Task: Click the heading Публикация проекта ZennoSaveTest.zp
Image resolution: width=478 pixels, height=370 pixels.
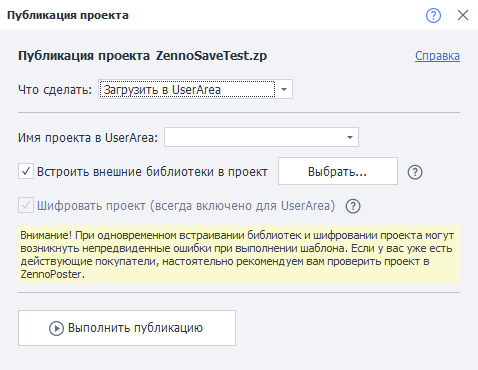Action: pyautogui.click(x=142, y=56)
